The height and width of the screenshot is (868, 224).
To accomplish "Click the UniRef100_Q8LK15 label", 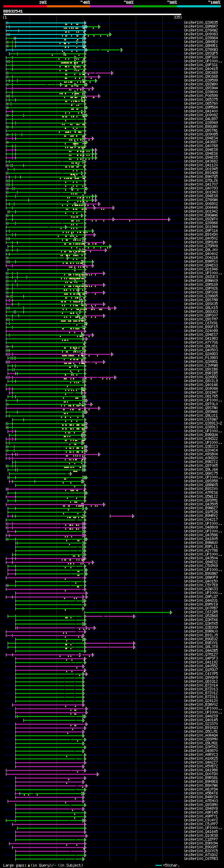I will 201,308.
